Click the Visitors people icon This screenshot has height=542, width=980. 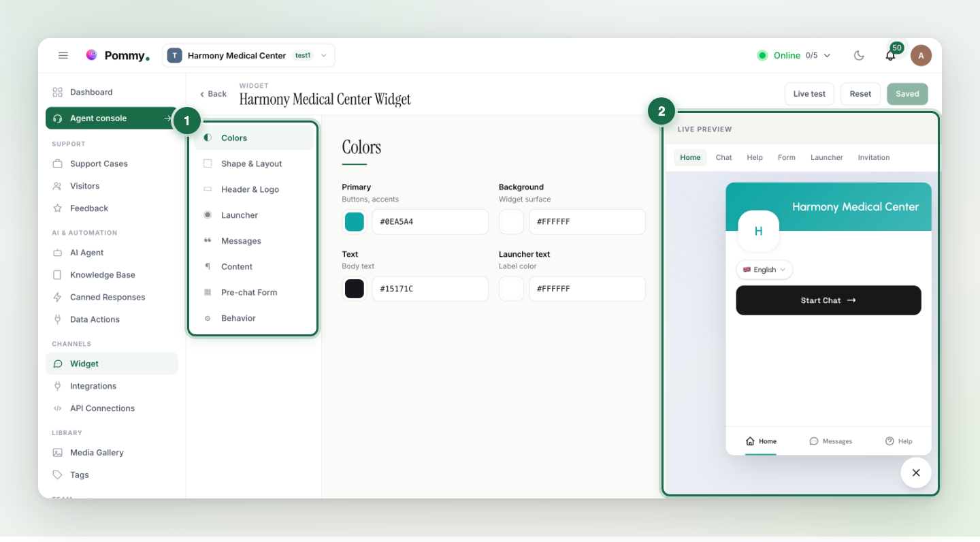click(57, 186)
